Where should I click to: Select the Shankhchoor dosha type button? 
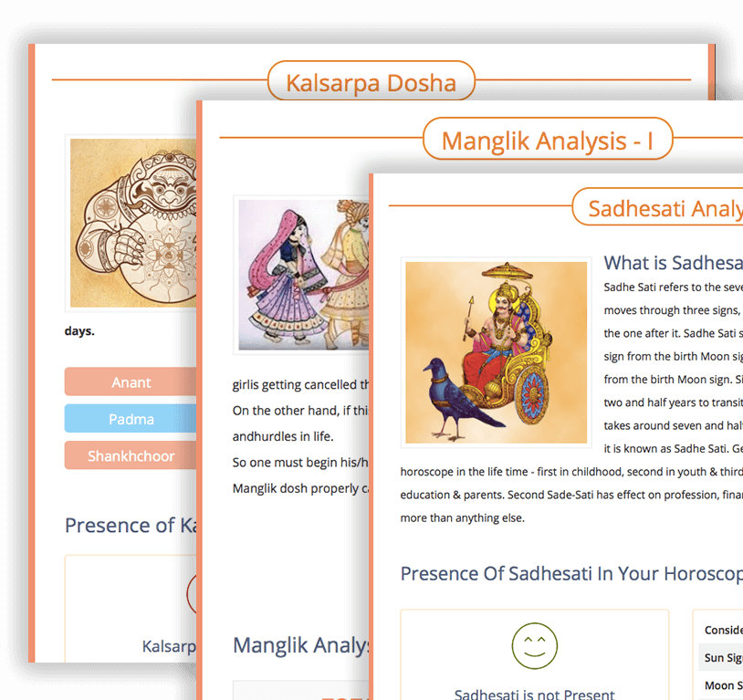pos(131,455)
